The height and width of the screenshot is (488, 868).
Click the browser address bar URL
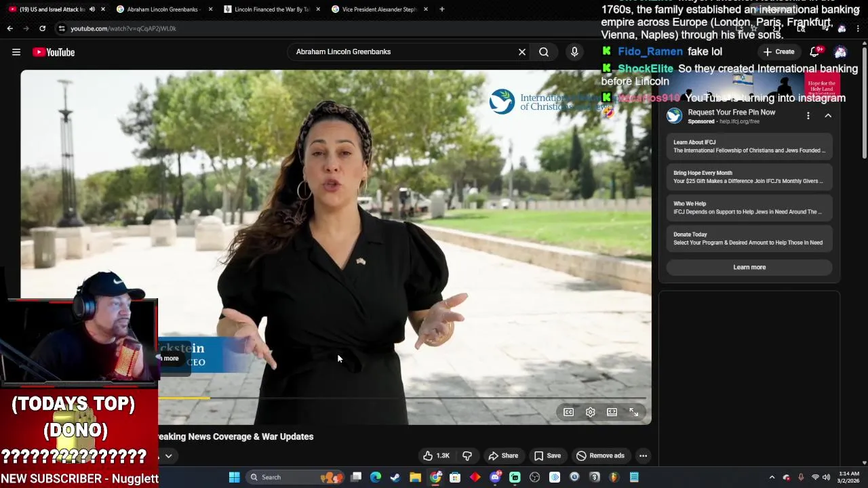(123, 28)
